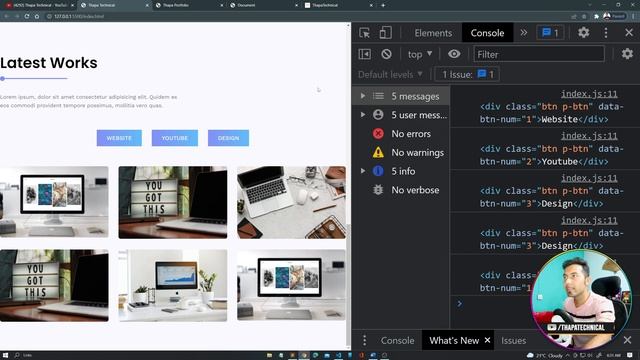Viewport: 640px width, 360px height.
Task: Open the 1 issue badge in DevTools header
Action: pos(550,33)
